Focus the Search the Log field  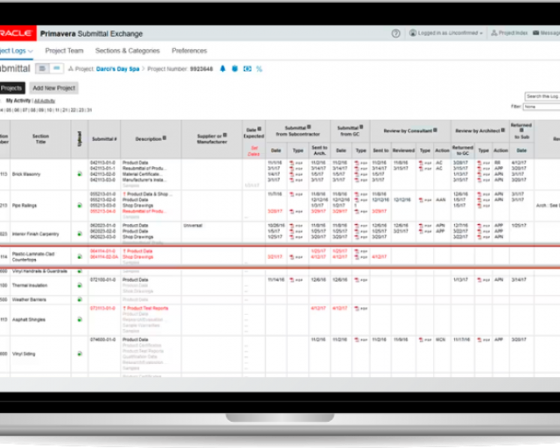click(542, 96)
